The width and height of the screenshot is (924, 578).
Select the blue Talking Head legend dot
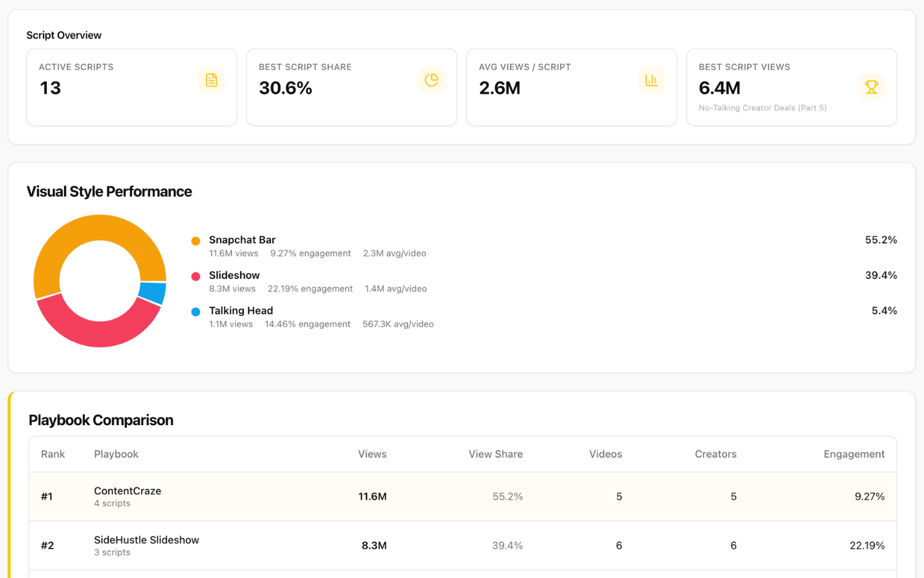coord(195,311)
